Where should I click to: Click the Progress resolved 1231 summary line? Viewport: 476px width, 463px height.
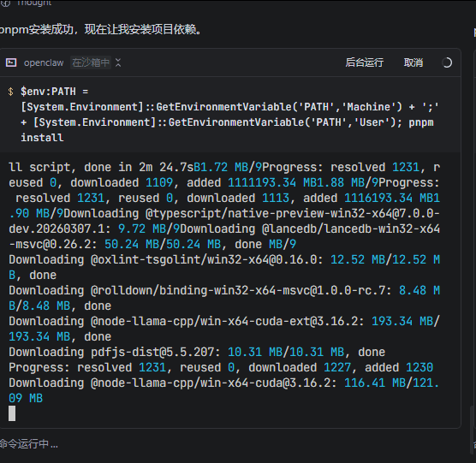221,367
